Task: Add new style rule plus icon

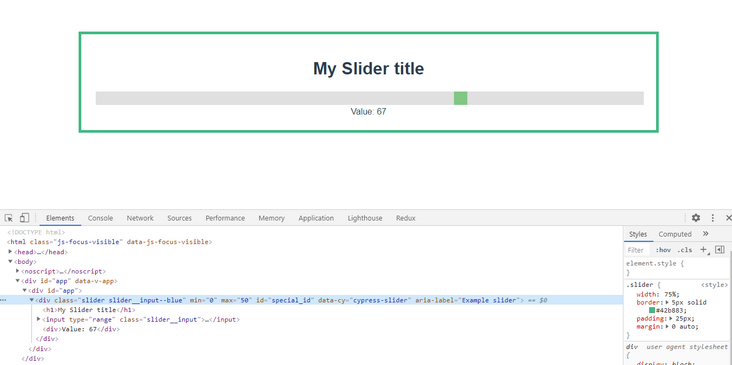Action: (x=704, y=250)
